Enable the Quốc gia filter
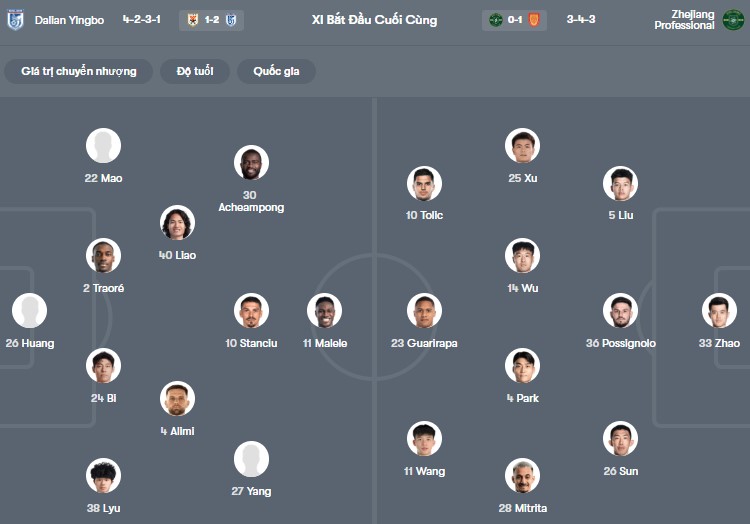750x524 pixels. pos(276,71)
